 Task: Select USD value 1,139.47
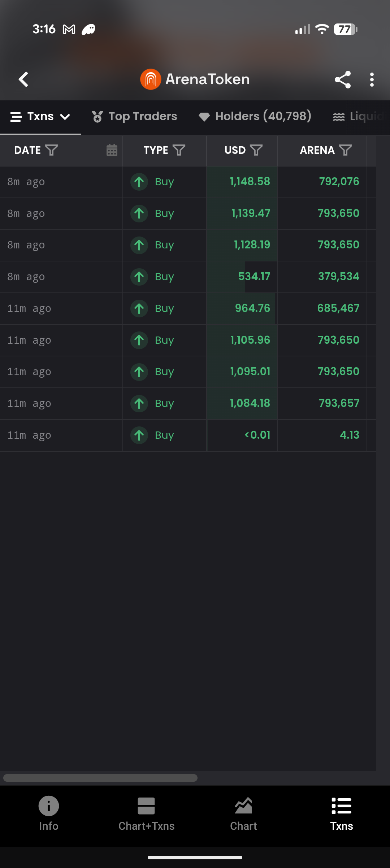(x=251, y=213)
